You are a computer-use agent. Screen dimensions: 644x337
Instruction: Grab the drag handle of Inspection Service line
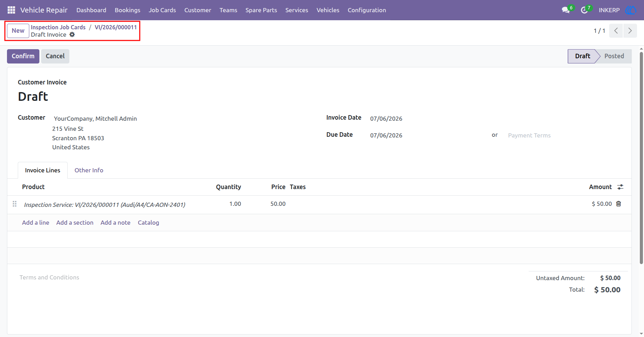(15, 204)
